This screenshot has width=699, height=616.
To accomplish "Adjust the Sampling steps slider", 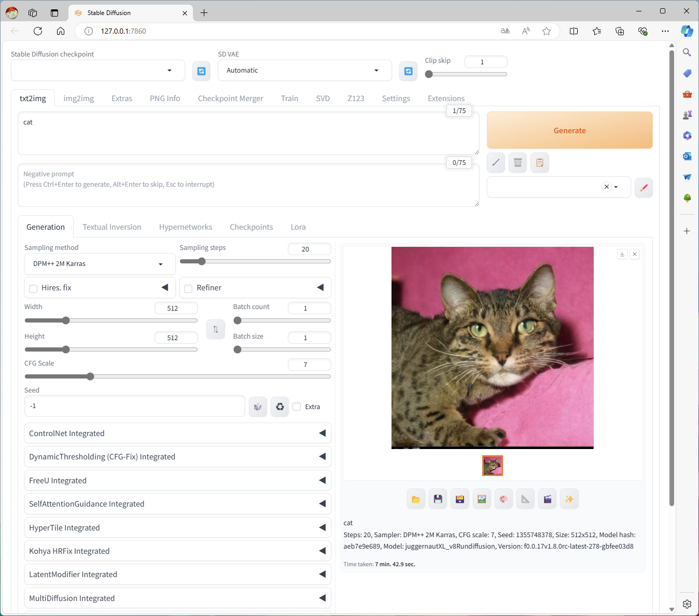I will click(x=255, y=261).
